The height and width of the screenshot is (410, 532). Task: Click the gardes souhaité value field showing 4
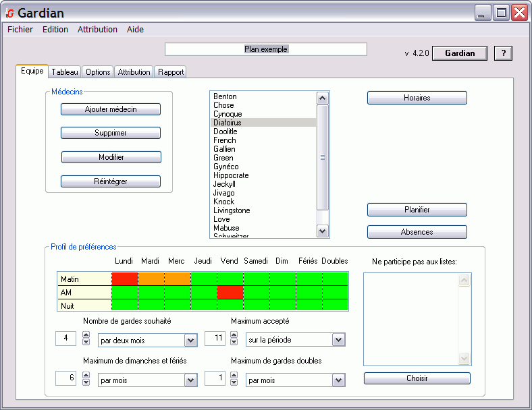click(65, 338)
